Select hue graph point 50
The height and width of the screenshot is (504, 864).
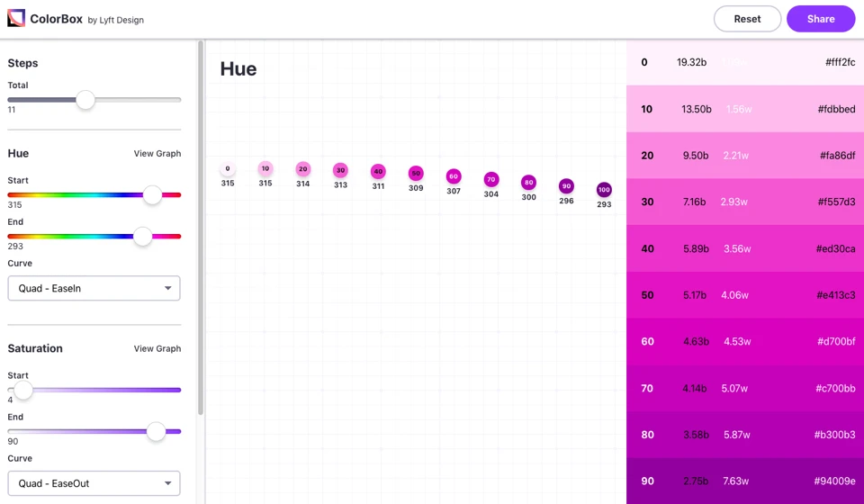pyautogui.click(x=416, y=174)
